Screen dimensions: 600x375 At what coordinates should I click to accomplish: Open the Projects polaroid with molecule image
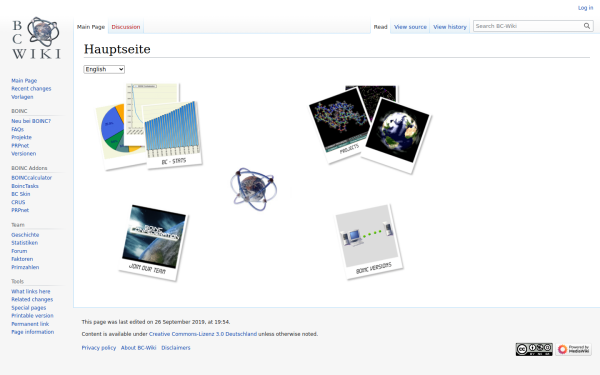[339, 124]
